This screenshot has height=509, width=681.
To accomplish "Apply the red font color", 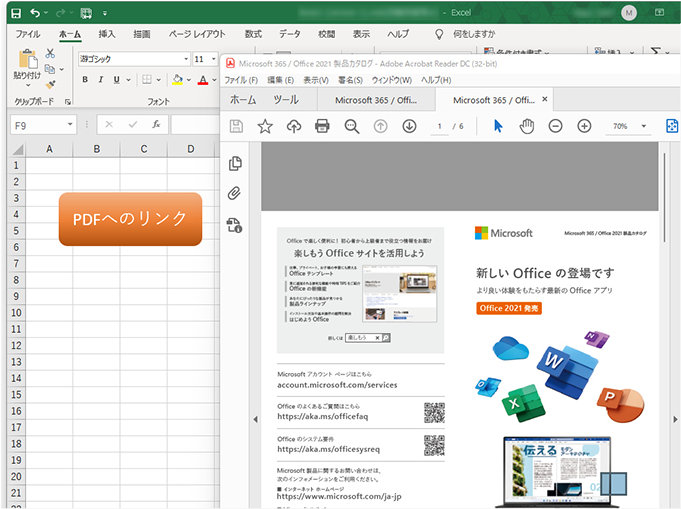I will (203, 80).
